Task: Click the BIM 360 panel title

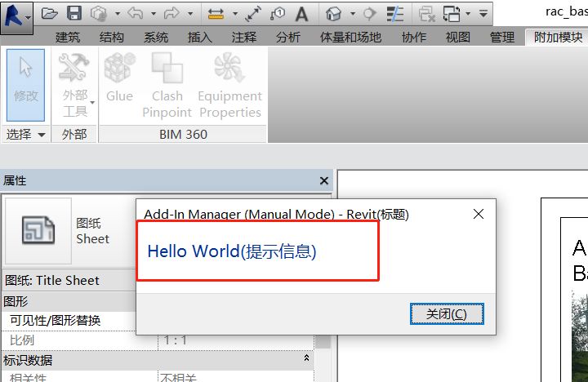Action: pos(183,134)
